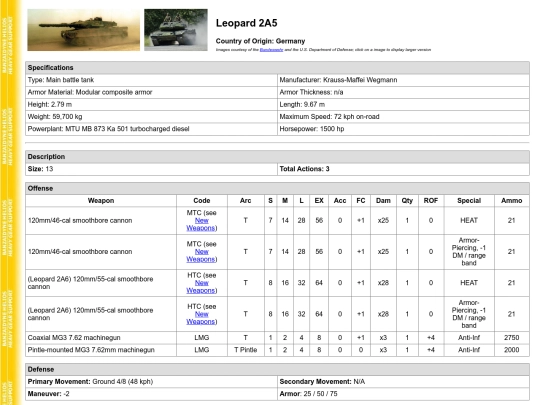This screenshot has width=540, height=405.
Task: Click Maximum Speed: 72 kph on-road
Action: coord(403,117)
